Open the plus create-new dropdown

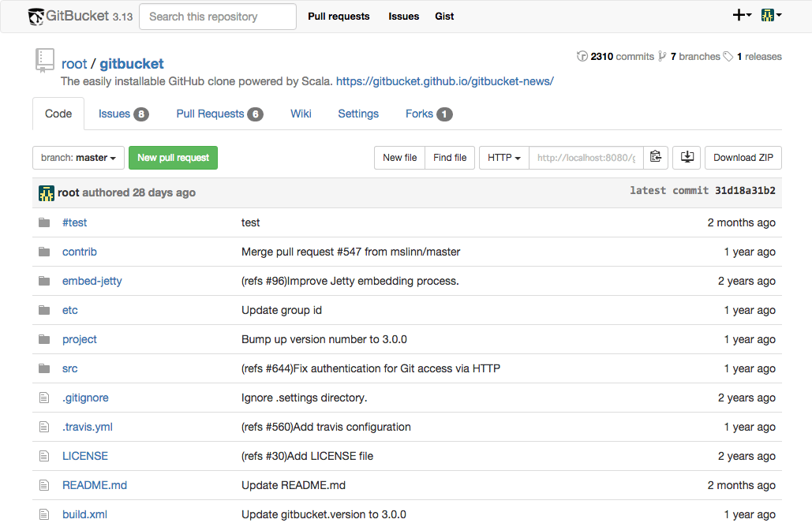pos(742,16)
